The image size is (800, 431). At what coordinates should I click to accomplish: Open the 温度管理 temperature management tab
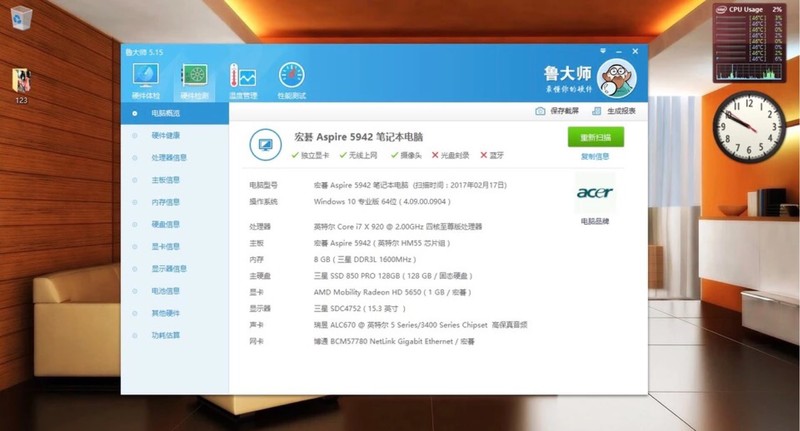(x=243, y=81)
